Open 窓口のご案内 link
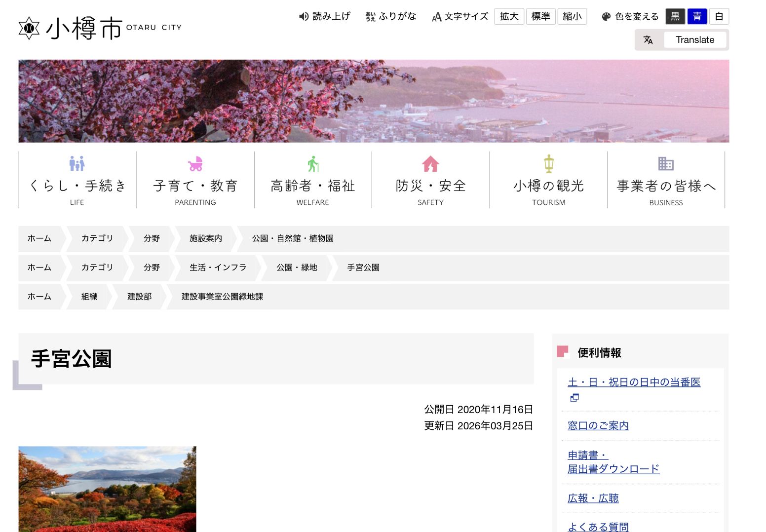The width and height of the screenshot is (766, 532). [x=598, y=425]
